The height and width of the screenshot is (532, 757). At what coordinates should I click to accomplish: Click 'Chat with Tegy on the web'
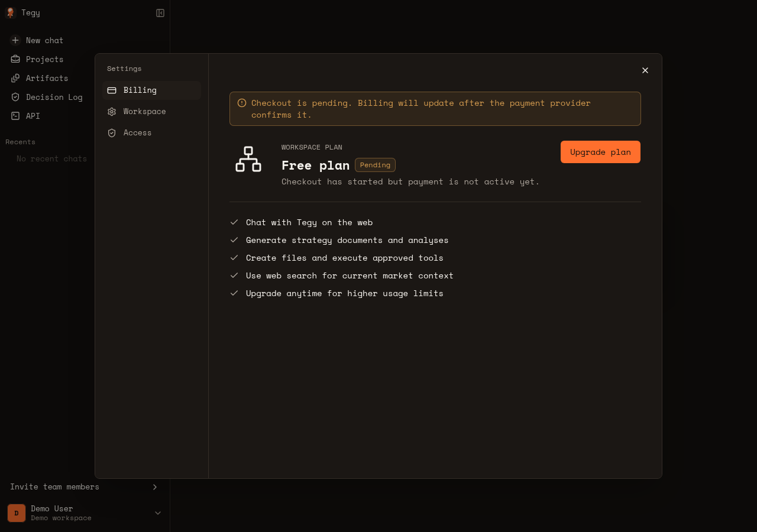[x=309, y=222]
